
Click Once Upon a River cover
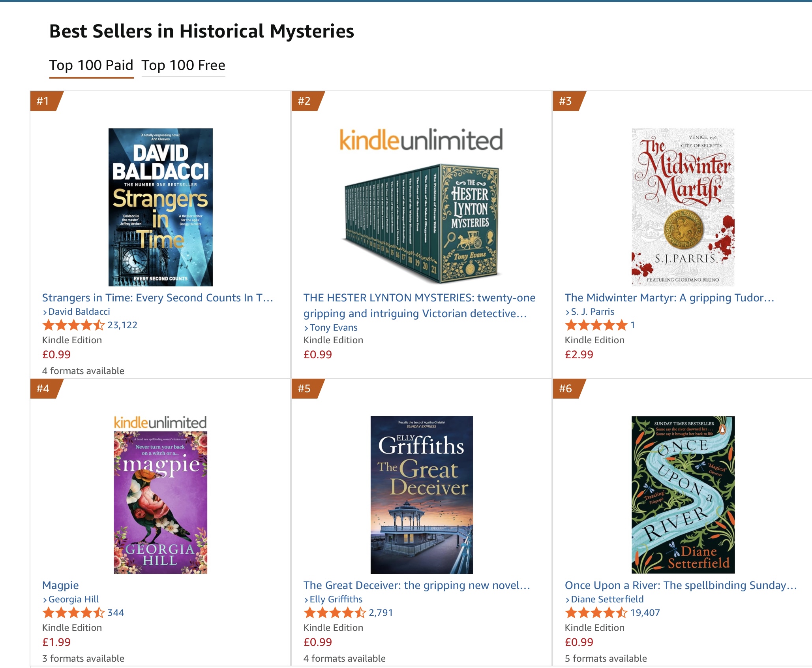tap(683, 495)
